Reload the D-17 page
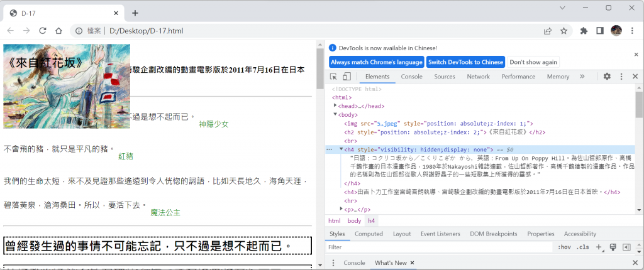This screenshot has height=270, width=644. (42, 31)
